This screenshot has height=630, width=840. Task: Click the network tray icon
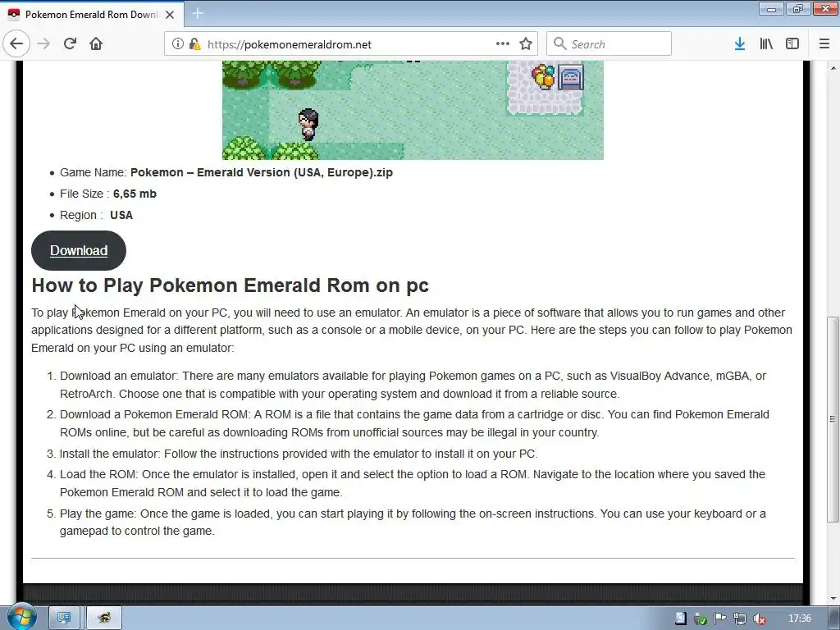tap(740, 619)
